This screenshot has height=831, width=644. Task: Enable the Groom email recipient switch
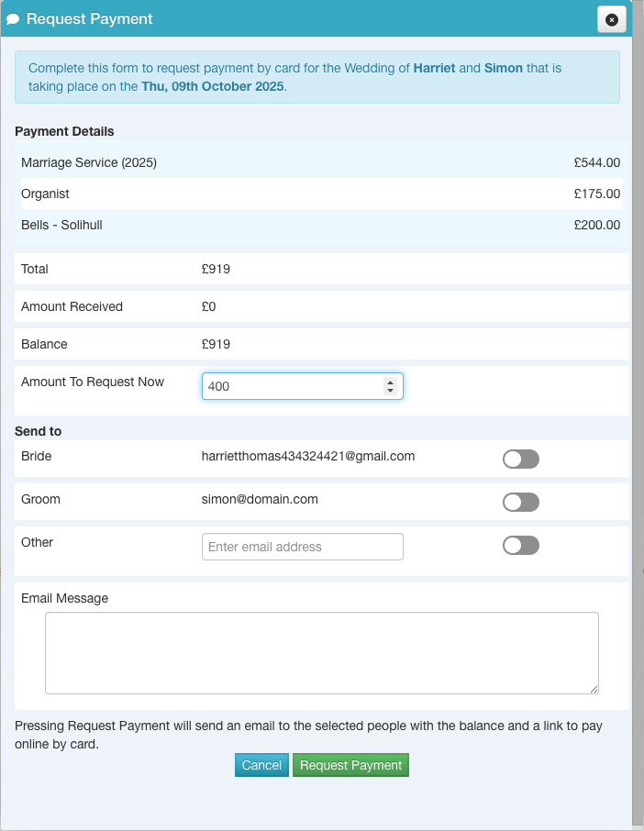pyautogui.click(x=521, y=502)
